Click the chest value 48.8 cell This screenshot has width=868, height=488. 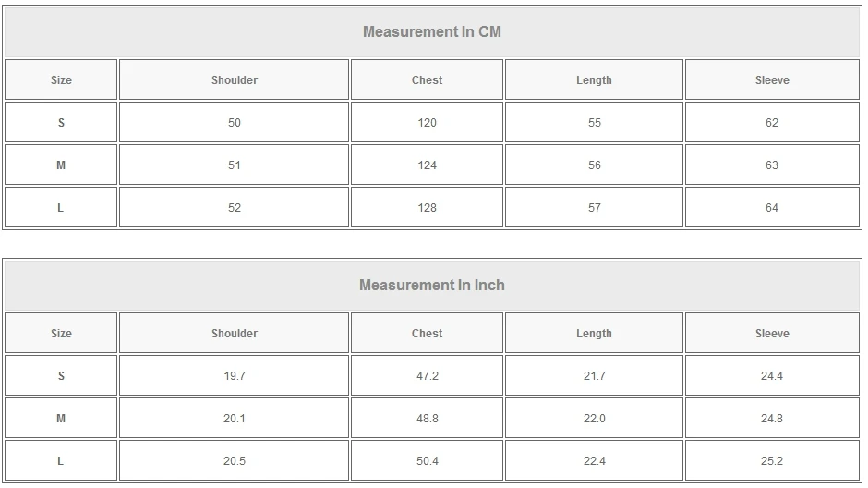coord(427,419)
